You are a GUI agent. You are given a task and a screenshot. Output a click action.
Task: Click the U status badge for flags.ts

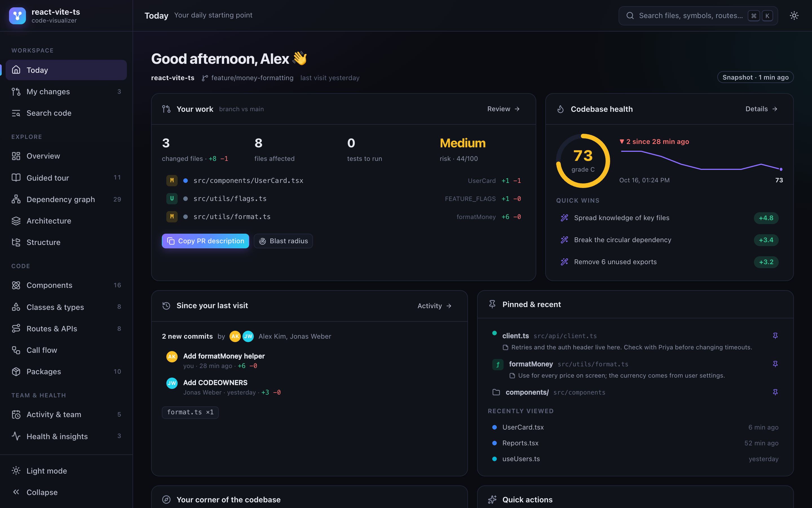[x=172, y=199]
